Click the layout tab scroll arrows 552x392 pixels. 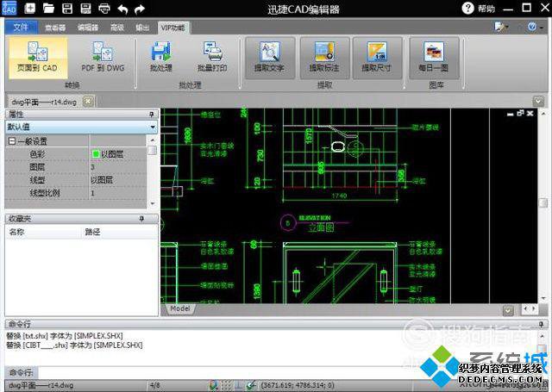click(530, 308)
